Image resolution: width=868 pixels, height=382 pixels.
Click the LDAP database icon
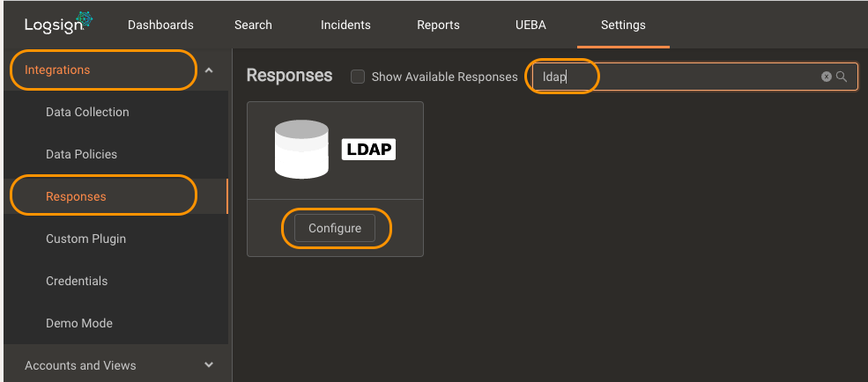[x=301, y=150]
